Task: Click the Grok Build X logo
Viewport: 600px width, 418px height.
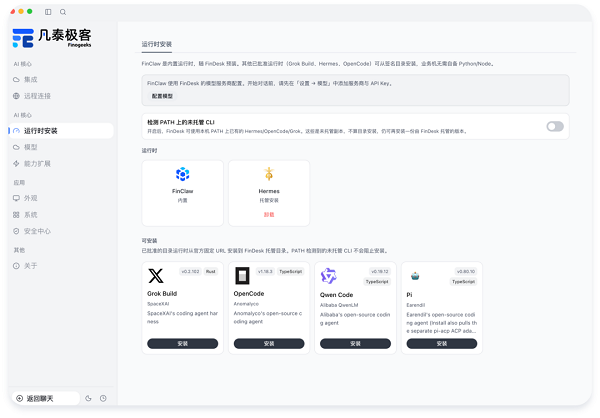Action: (156, 276)
